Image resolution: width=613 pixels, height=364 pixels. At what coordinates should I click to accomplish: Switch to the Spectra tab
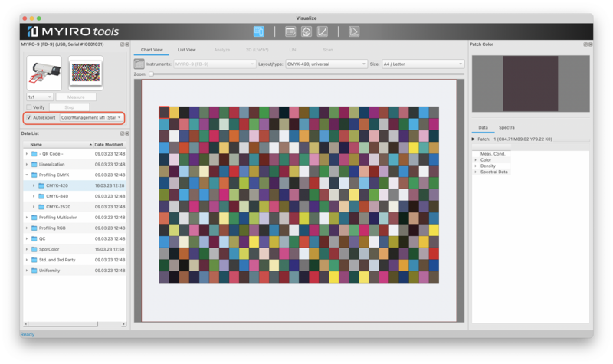506,127
